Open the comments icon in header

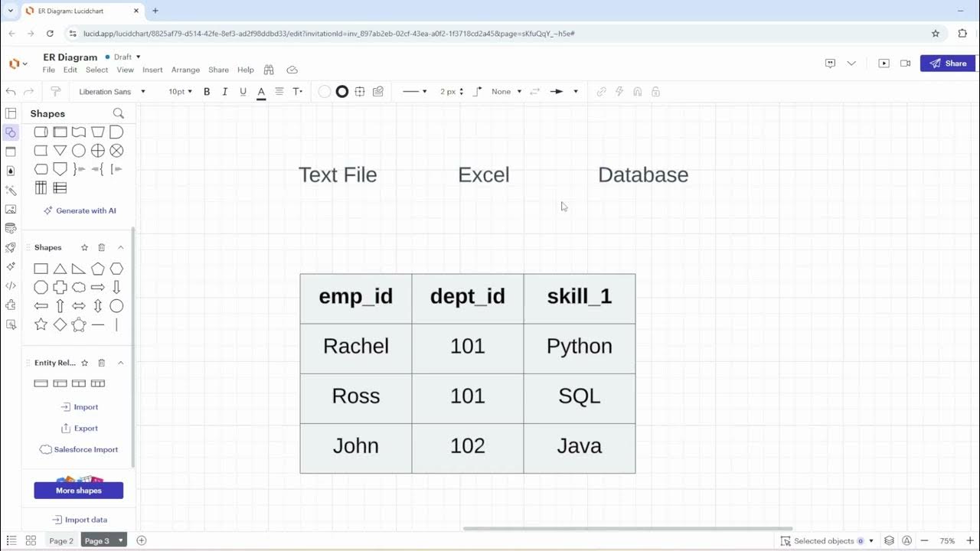830,64
